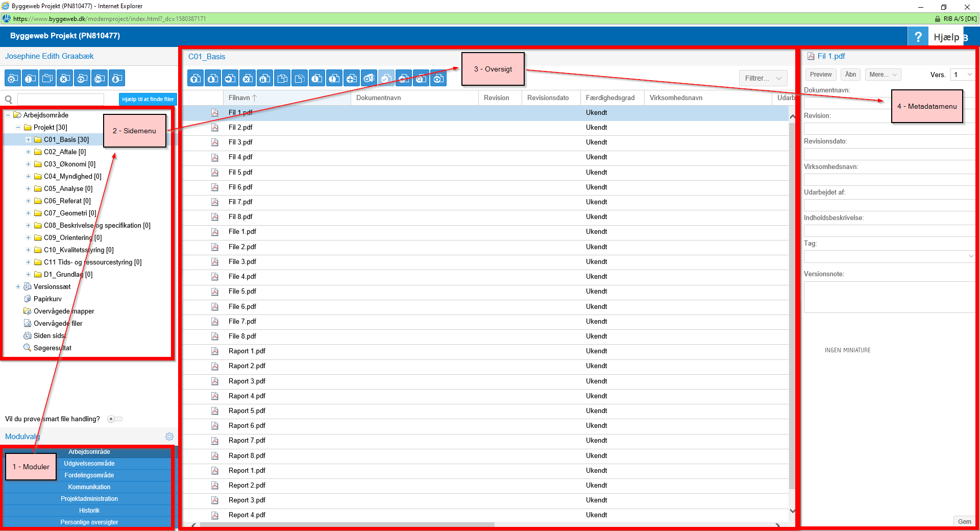The width and height of the screenshot is (980, 531).
Task: Select the Raport 3.pdf file row
Action: click(247, 381)
